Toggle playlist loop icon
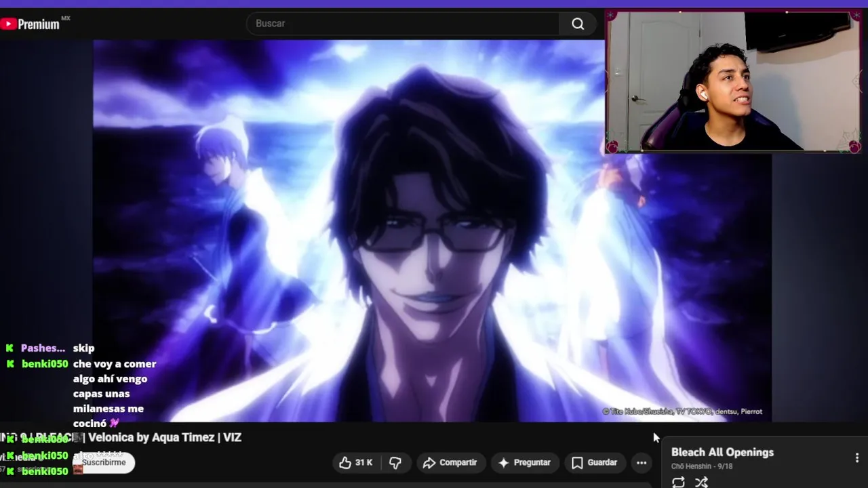Viewport: 868px width, 488px height. pos(678,482)
